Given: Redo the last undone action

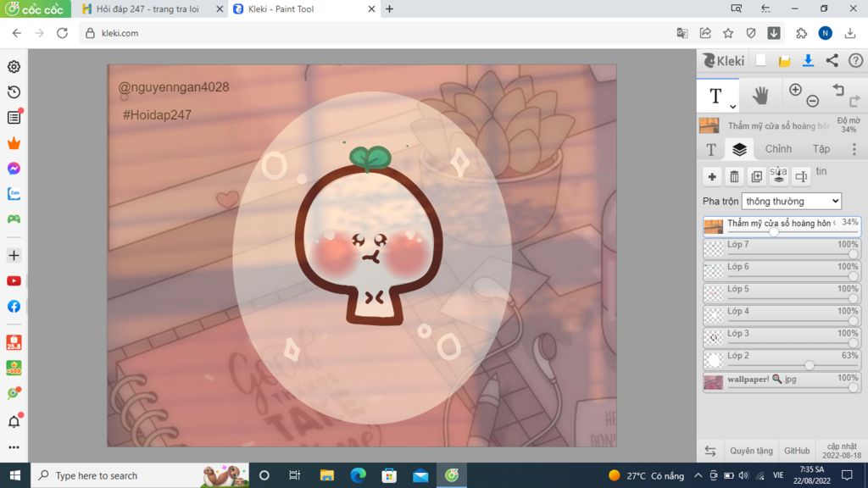Looking at the screenshot, I should pyautogui.click(x=855, y=101).
